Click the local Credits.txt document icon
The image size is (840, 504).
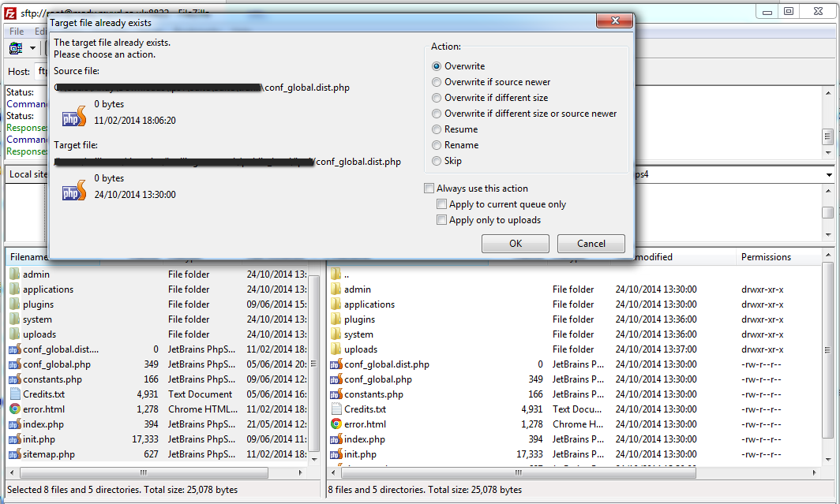pos(15,394)
